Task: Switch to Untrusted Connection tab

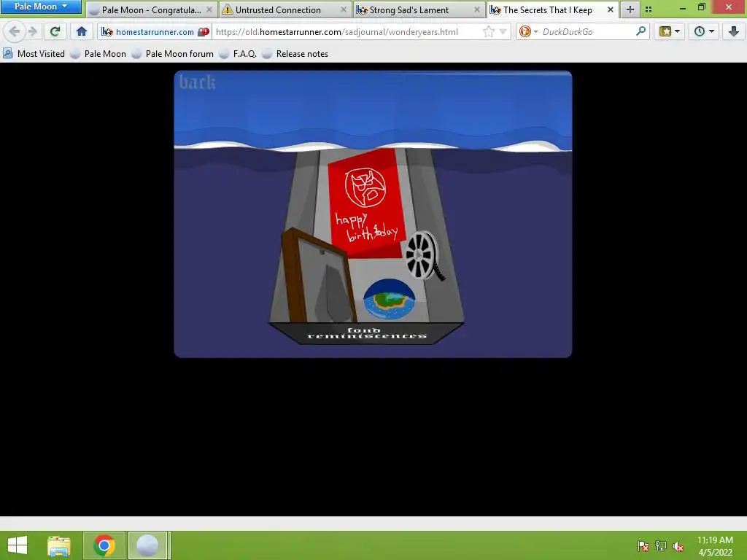Action: (285, 10)
